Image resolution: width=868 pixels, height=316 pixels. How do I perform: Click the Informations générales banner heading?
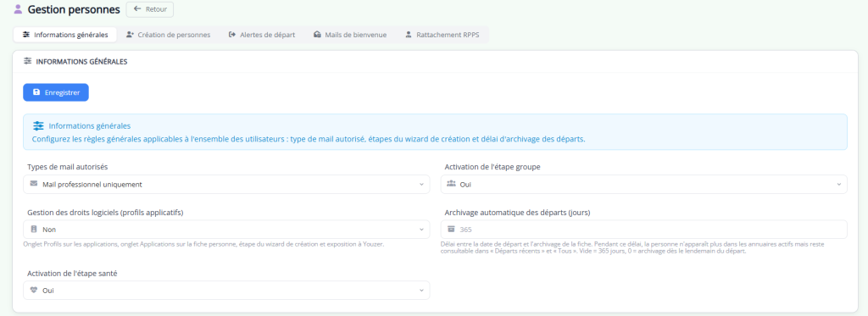coord(90,126)
